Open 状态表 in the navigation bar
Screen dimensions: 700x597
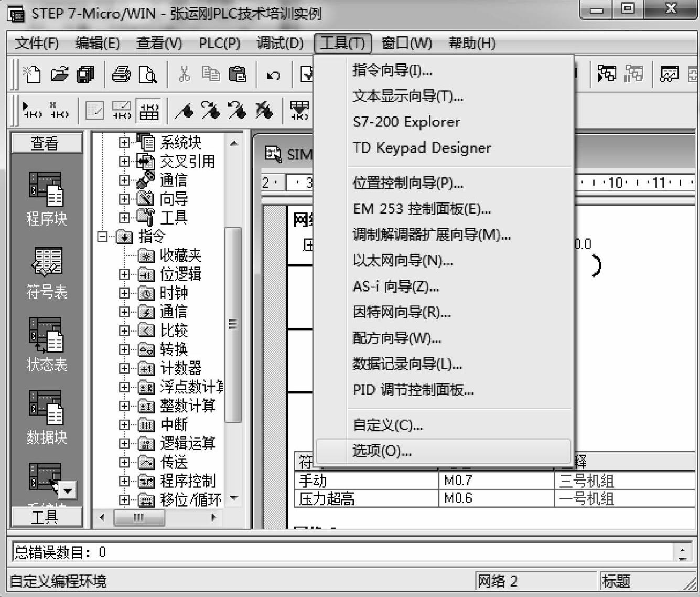tap(47, 345)
